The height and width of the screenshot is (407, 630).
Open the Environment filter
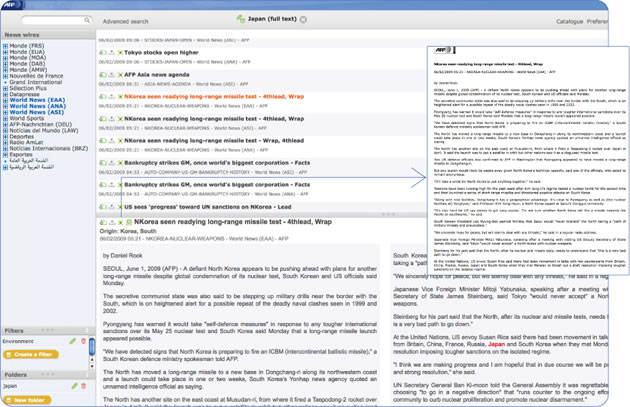pyautogui.click(x=18, y=341)
